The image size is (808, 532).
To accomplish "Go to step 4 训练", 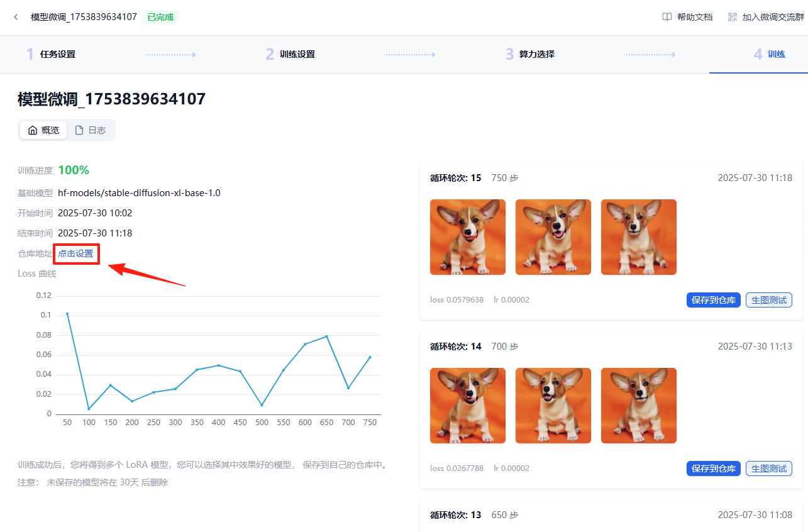I will [x=770, y=54].
